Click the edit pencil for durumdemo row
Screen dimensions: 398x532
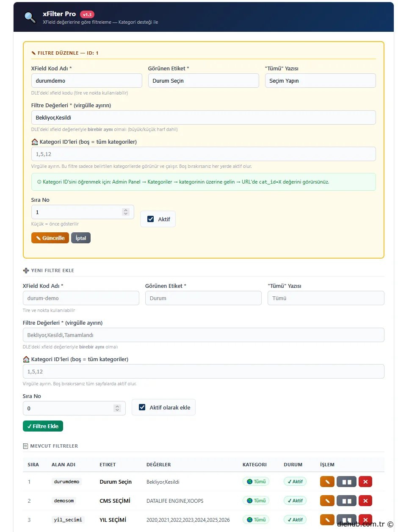[327, 482]
